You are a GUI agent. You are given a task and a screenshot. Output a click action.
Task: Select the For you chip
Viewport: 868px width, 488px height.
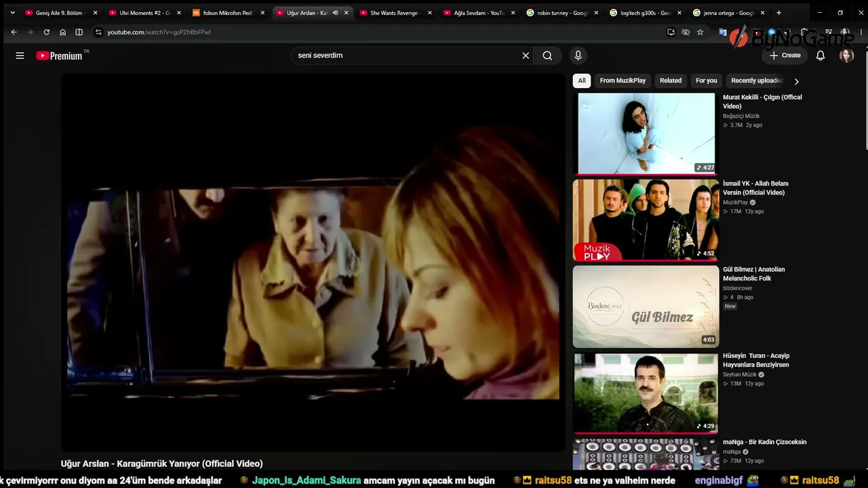point(706,81)
